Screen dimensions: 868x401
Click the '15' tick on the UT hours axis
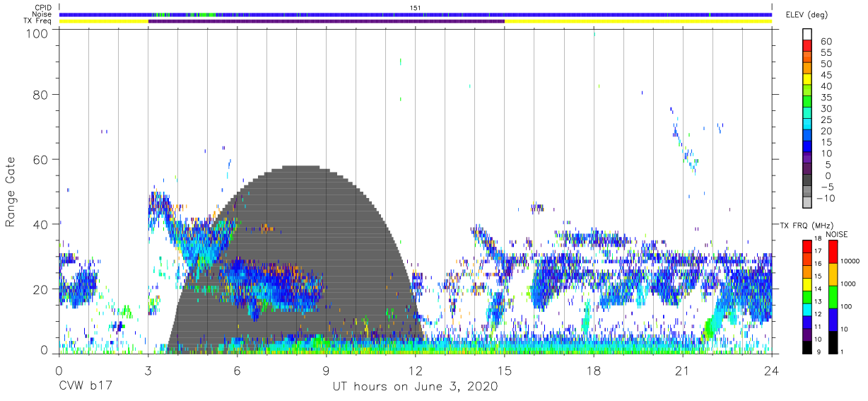click(505, 371)
